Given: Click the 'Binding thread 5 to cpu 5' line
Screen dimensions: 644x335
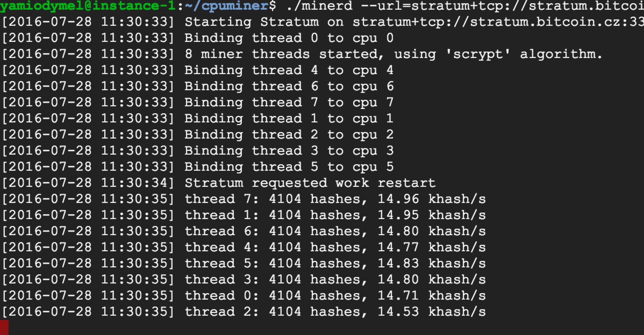Looking at the screenshot, I should pos(289,167).
